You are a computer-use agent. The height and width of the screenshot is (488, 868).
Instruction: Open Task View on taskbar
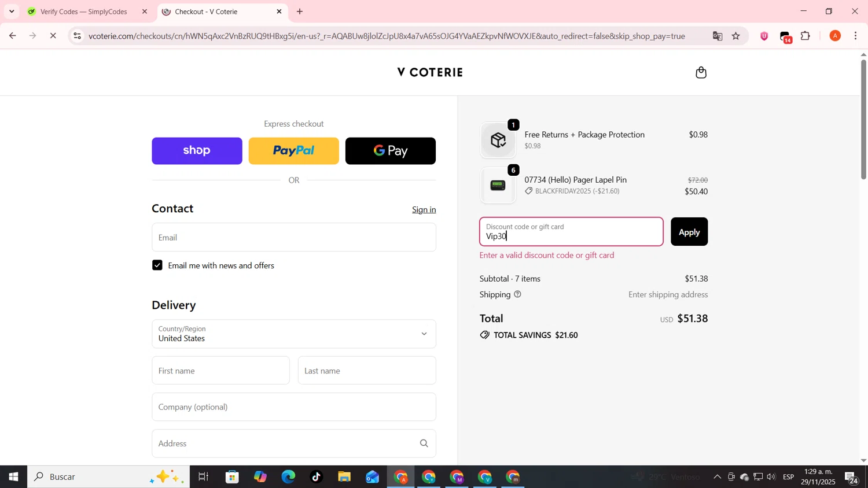203,477
